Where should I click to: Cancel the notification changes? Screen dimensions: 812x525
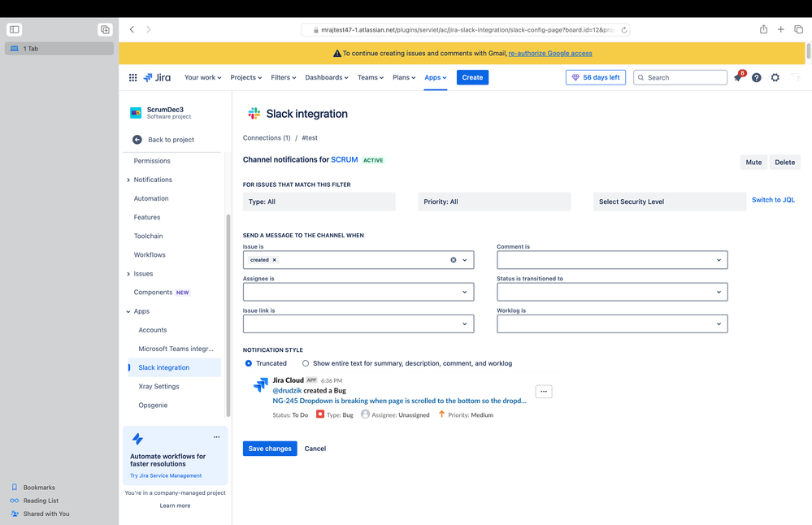[315, 449]
